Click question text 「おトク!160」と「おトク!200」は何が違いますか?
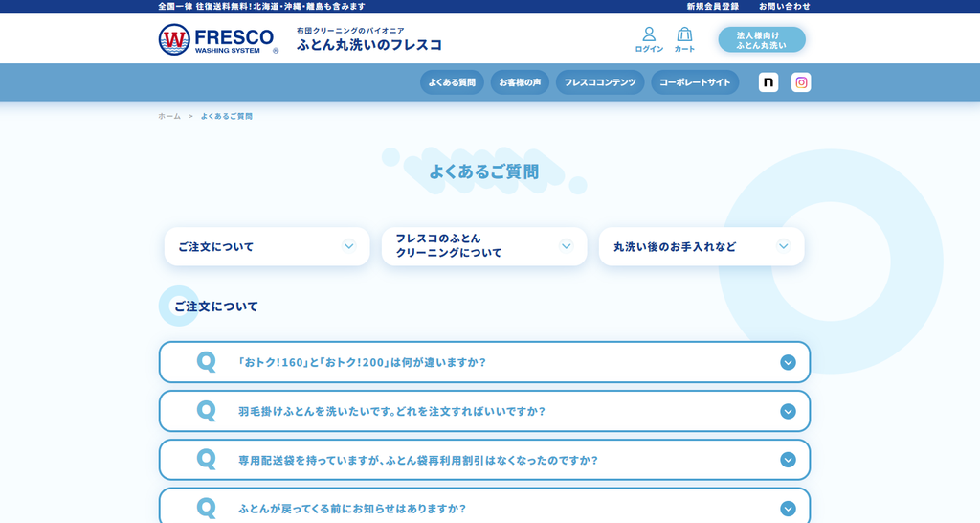980x523 pixels. [362, 362]
